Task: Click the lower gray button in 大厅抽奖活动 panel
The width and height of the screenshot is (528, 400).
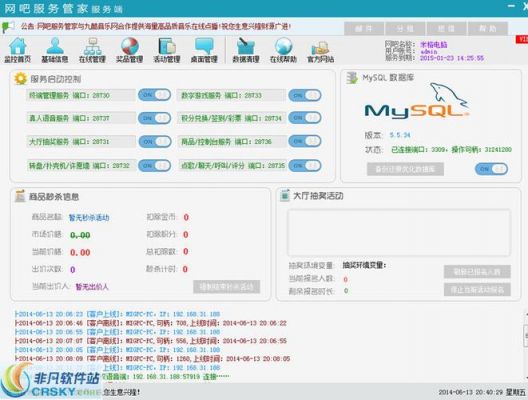Action: coord(477,290)
